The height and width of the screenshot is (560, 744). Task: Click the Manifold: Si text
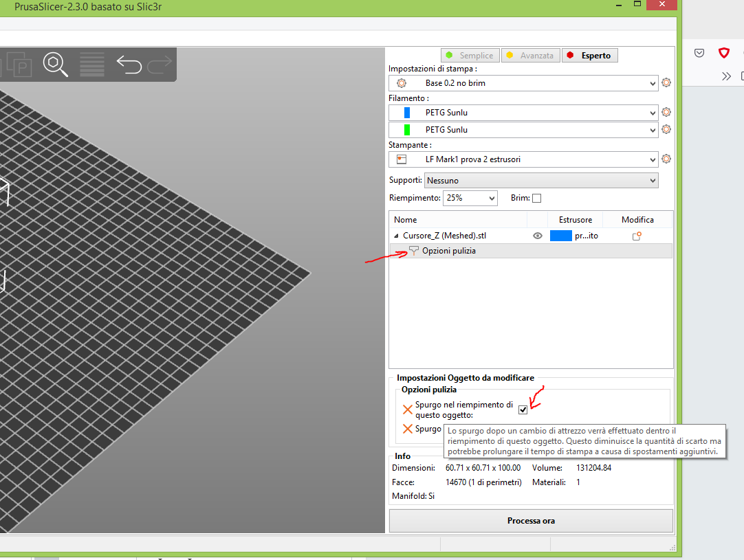413,496
